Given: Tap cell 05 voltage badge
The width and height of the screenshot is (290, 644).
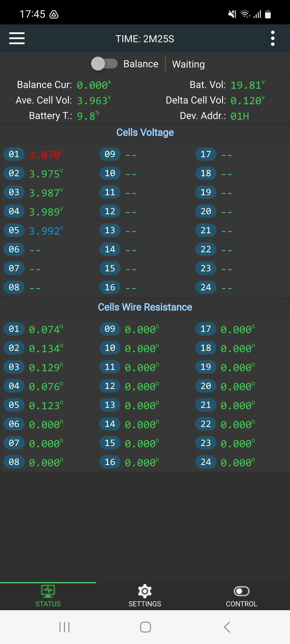Looking at the screenshot, I should (14, 230).
